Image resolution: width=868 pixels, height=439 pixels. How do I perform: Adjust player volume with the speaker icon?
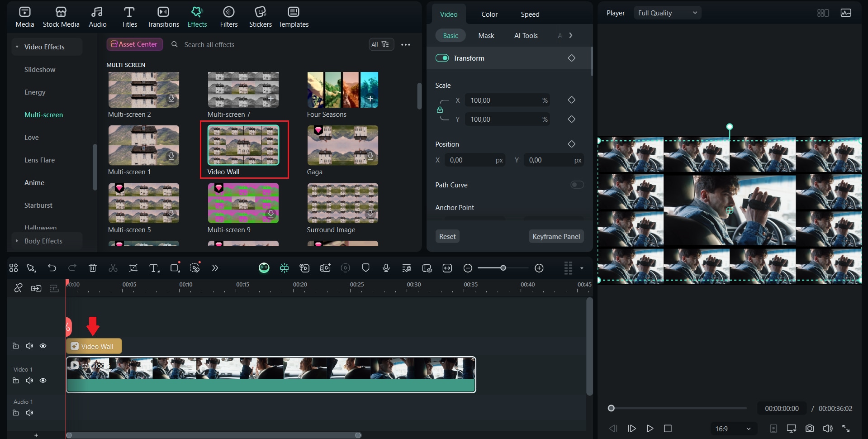point(828,428)
